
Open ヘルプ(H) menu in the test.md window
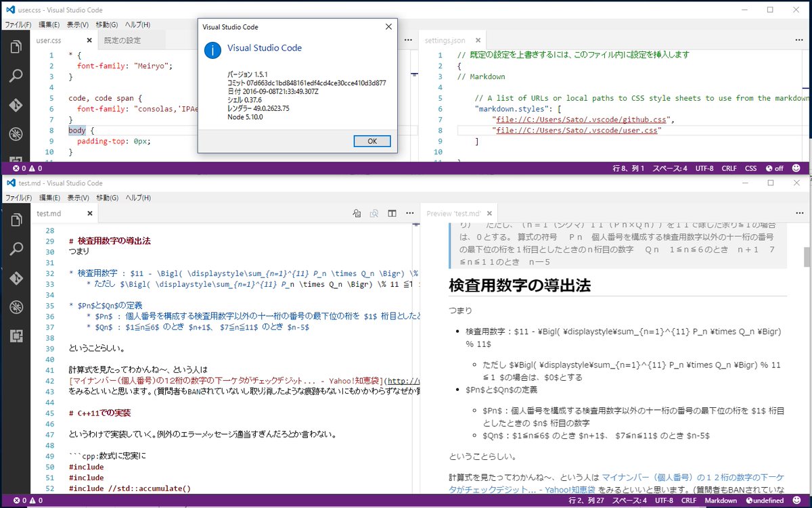point(137,198)
